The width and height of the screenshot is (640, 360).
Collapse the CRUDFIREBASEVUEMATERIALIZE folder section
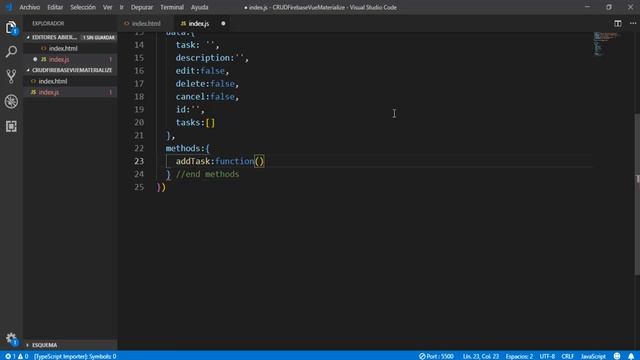coord(70,70)
